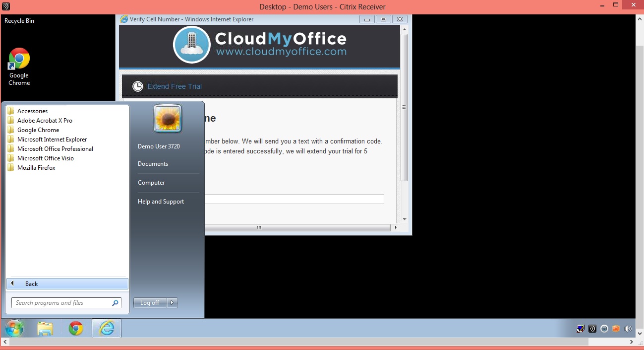Click the Search programs and files box

[x=66, y=303]
